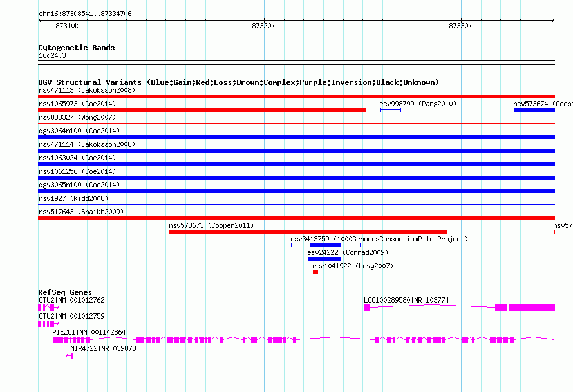The image size is (573, 392).
Task: Click the esv998799 (Pang2010) variant glyph
Action: 390,110
